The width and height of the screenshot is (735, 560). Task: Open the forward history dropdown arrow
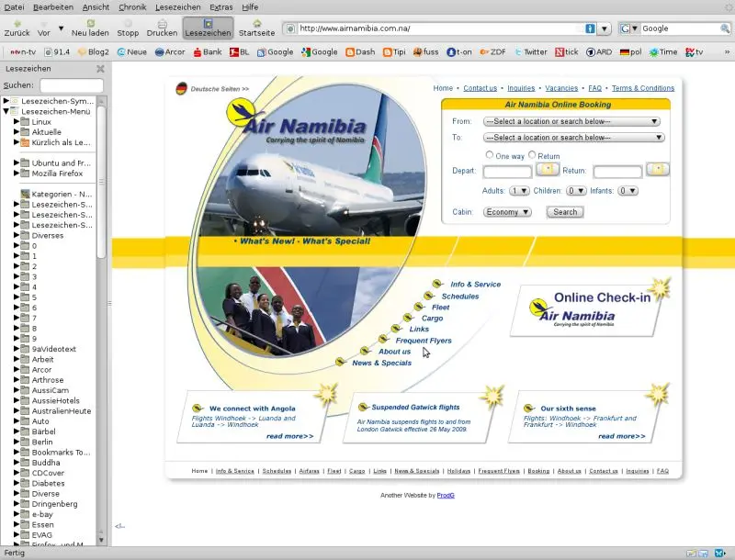[x=61, y=28]
